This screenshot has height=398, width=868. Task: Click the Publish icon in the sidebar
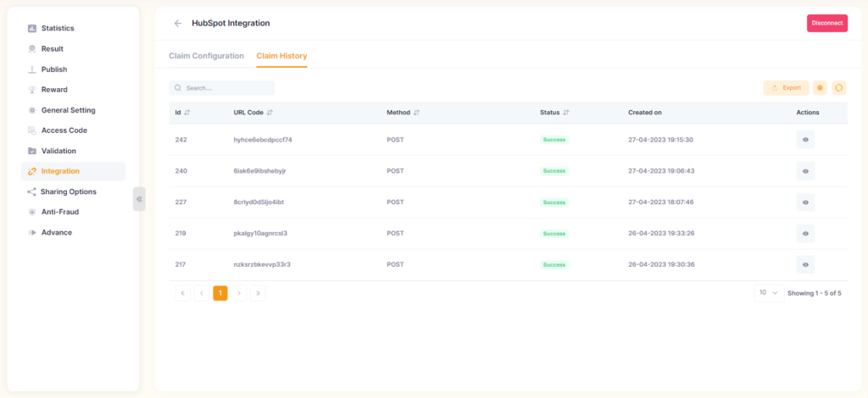click(32, 69)
